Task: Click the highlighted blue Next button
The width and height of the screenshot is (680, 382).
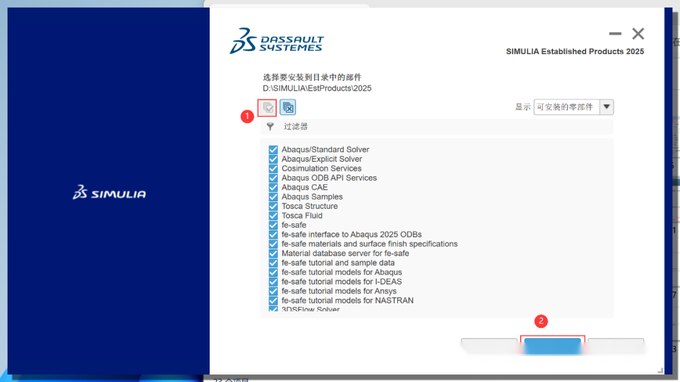Action: tap(552, 346)
